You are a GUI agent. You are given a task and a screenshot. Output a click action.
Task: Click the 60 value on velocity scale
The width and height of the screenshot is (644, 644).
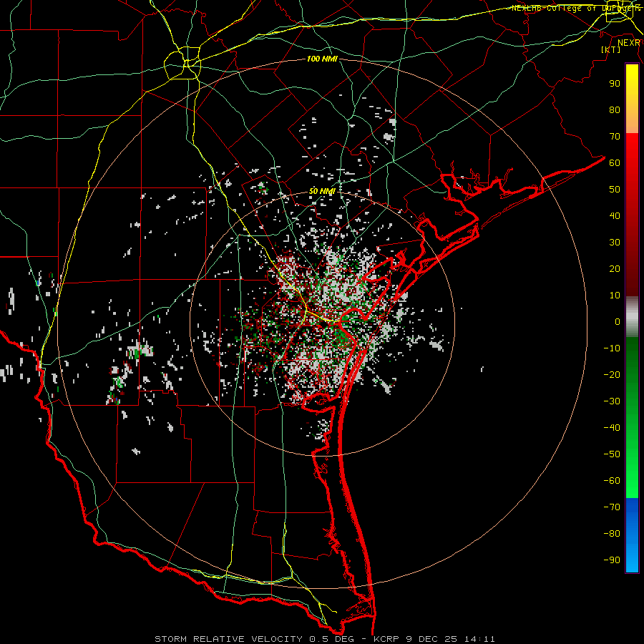(615, 162)
